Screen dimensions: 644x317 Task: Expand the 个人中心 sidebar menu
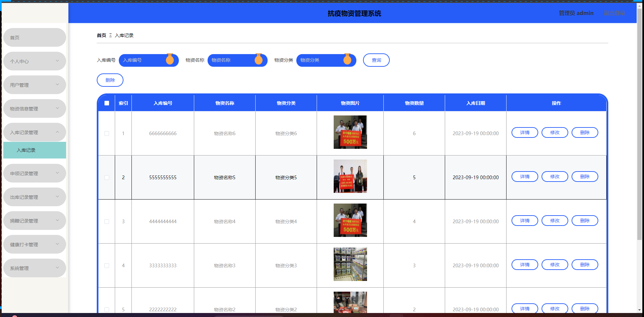point(34,61)
